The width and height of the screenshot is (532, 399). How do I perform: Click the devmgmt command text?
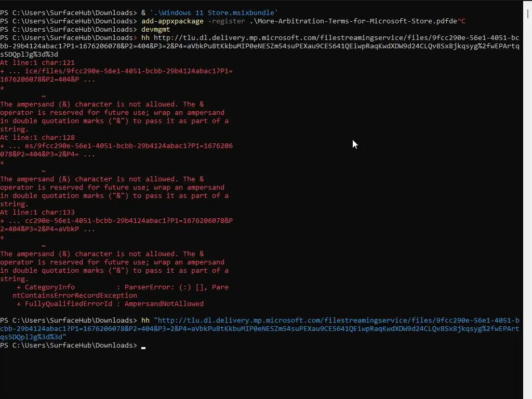click(156, 30)
